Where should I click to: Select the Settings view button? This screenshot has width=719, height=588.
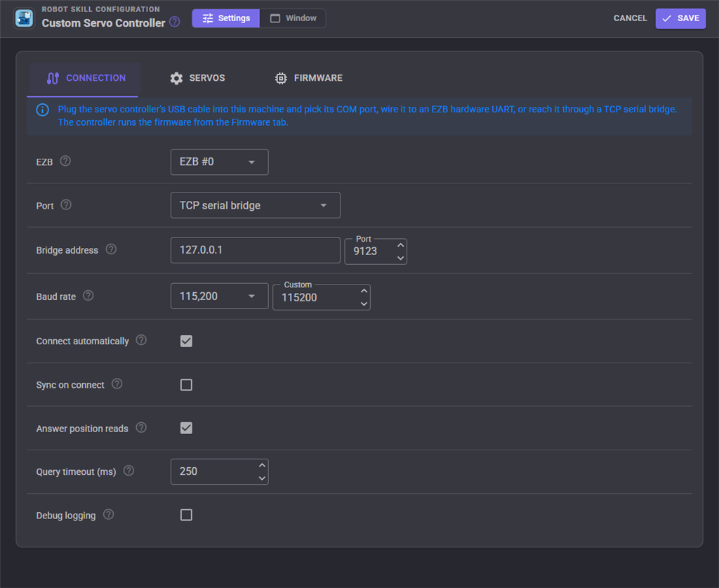pos(226,18)
